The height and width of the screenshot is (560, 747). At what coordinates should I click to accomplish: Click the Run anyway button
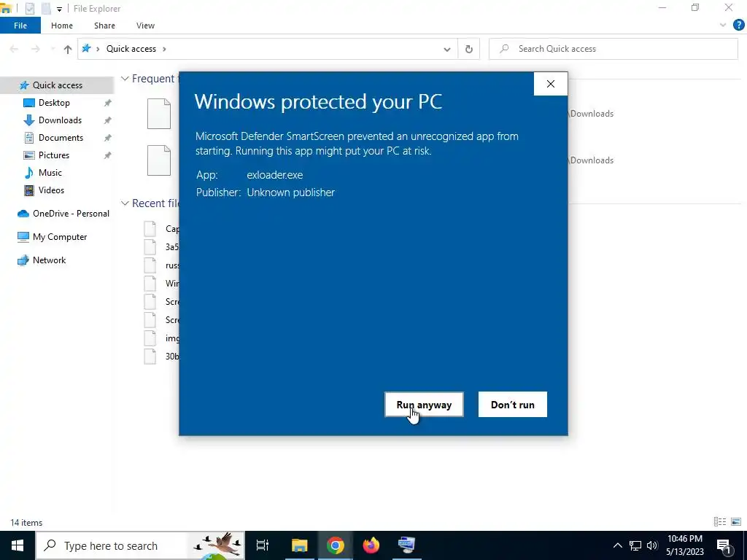click(x=424, y=404)
